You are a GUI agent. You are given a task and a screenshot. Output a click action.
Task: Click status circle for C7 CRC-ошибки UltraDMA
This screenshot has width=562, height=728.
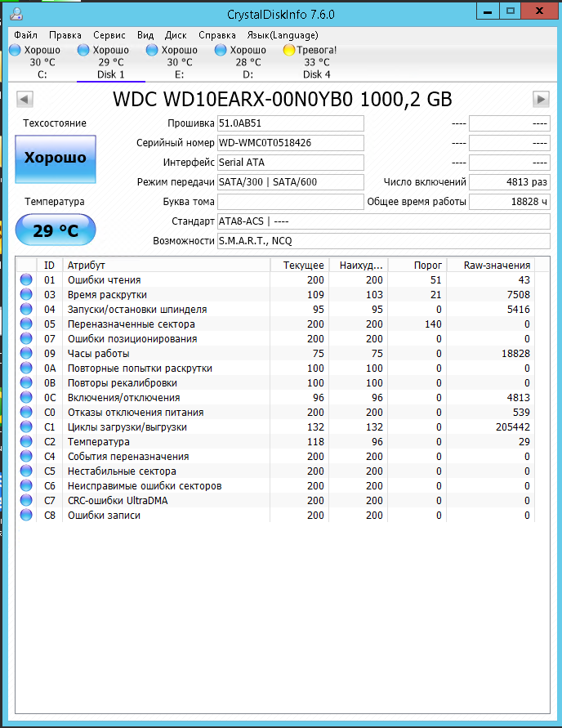click(x=26, y=500)
